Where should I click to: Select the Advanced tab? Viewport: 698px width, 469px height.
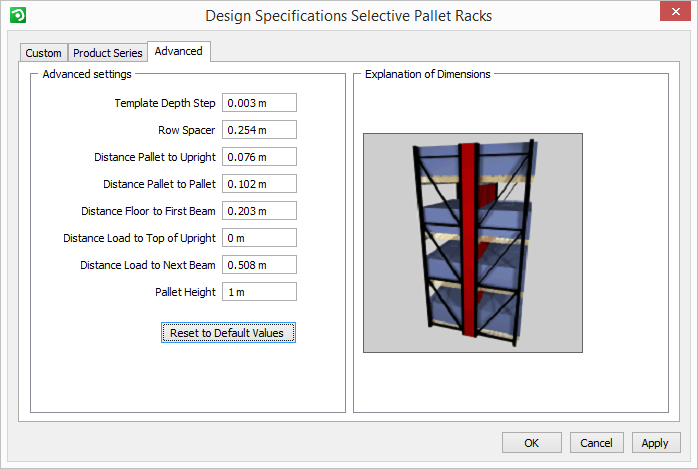point(178,51)
